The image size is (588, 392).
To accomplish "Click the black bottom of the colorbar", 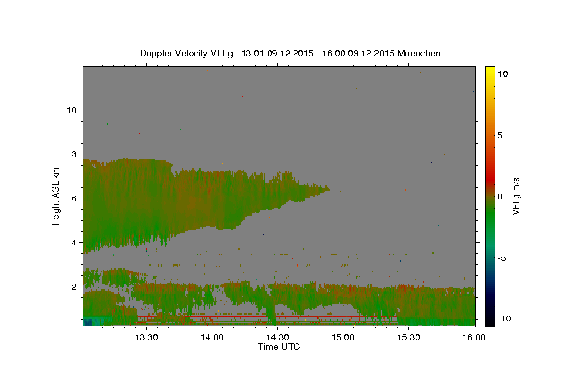I will click(x=490, y=323).
